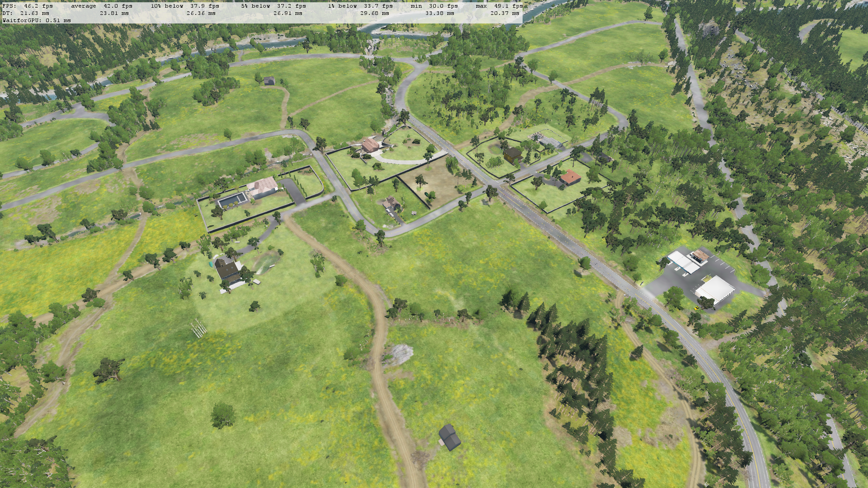This screenshot has height=488, width=868.
Task: Click the 33.38 ms frame time value
Action: [439, 13]
